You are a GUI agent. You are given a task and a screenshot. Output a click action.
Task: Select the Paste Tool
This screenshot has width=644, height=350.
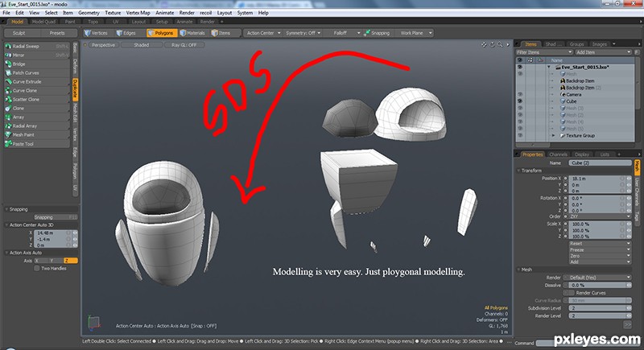36,144
